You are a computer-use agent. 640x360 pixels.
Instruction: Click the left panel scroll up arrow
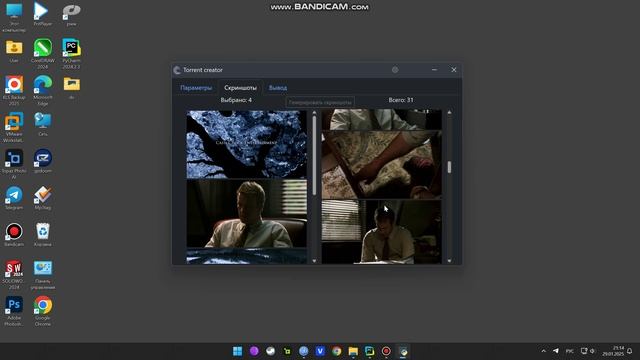[314, 112]
